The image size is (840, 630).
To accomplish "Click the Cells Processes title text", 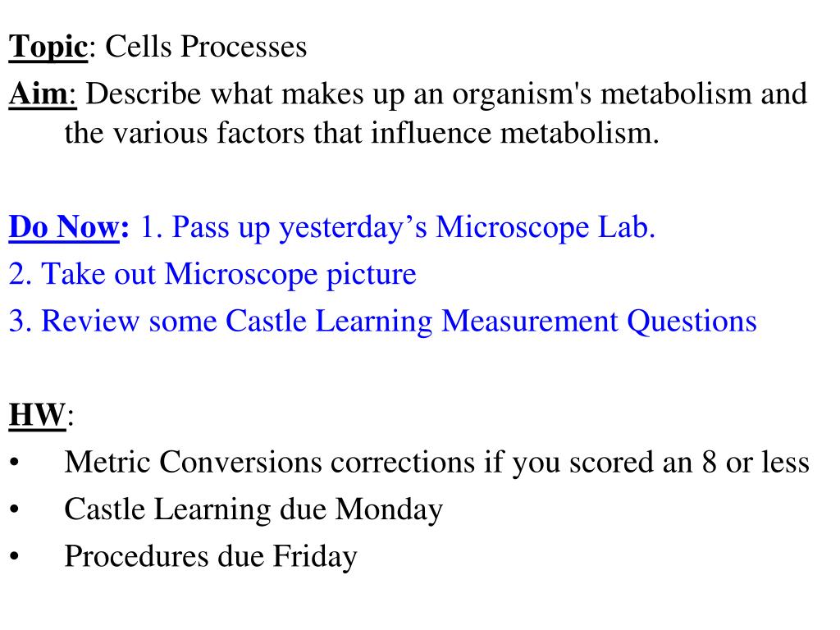I will point(206,46).
